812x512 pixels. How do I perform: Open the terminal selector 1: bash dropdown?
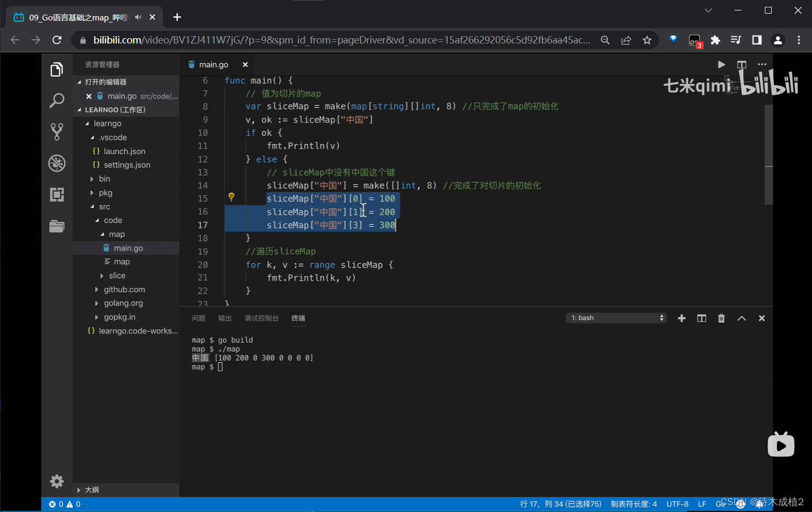click(x=616, y=318)
